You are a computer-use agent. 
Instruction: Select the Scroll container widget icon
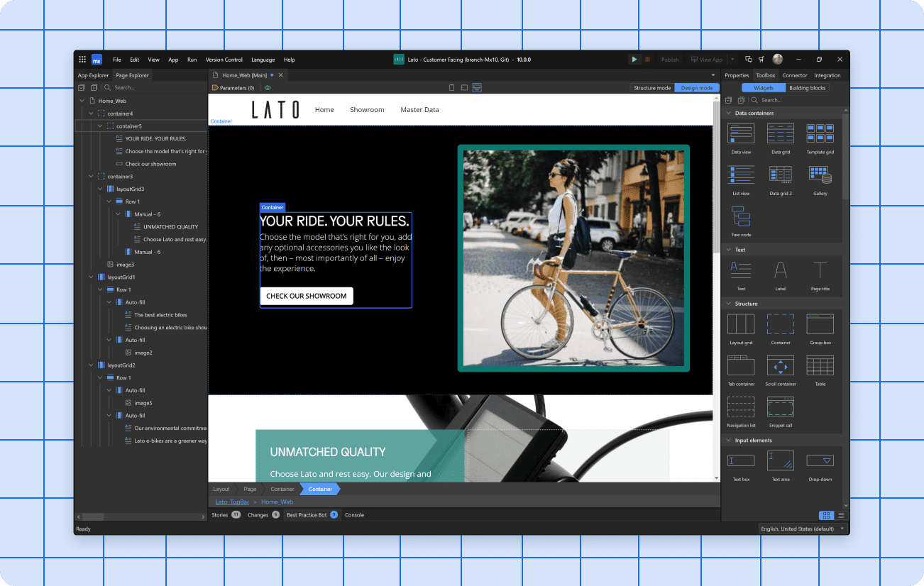(781, 366)
